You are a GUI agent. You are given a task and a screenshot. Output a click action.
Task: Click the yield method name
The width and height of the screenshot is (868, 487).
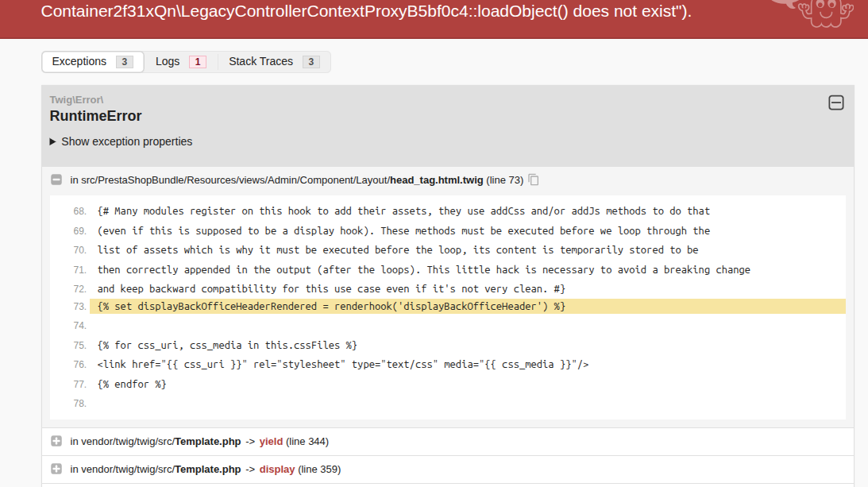pos(271,442)
